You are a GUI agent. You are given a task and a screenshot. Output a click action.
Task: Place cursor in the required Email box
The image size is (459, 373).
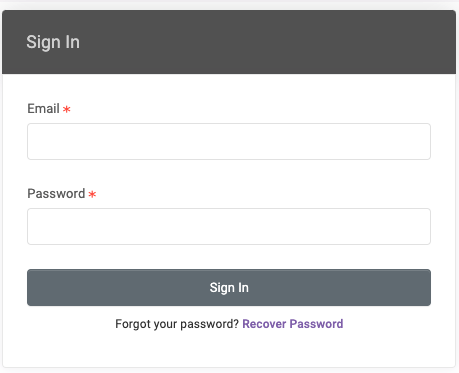click(x=229, y=141)
